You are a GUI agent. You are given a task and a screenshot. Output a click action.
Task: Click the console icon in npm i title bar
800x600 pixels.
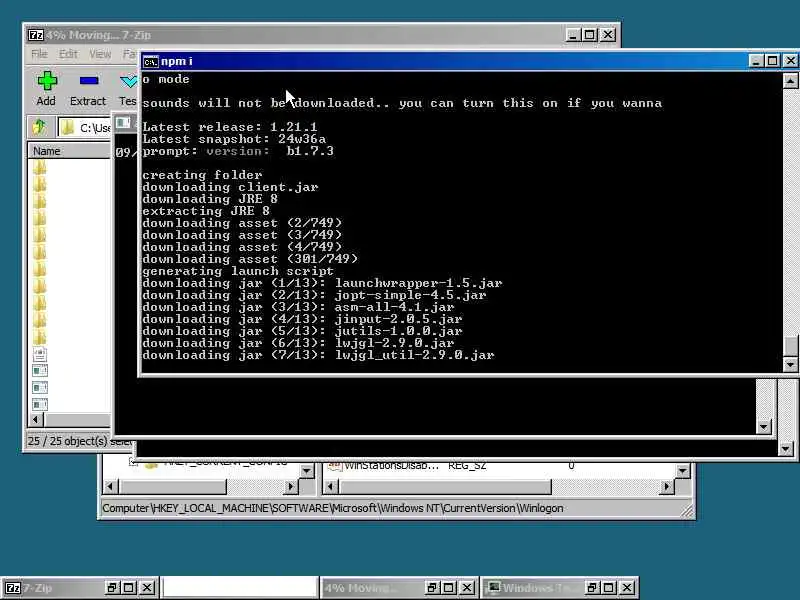coord(151,62)
